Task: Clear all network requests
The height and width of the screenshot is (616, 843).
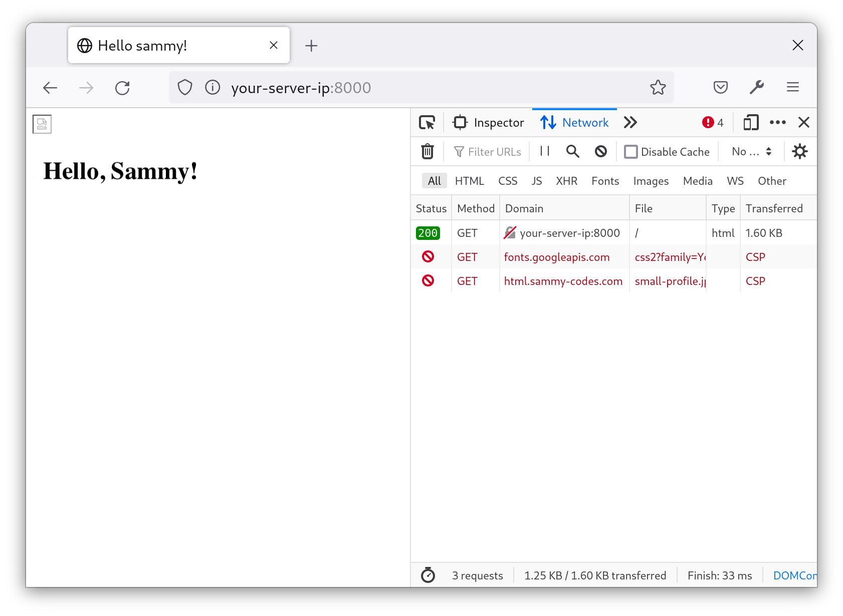Action: click(427, 151)
